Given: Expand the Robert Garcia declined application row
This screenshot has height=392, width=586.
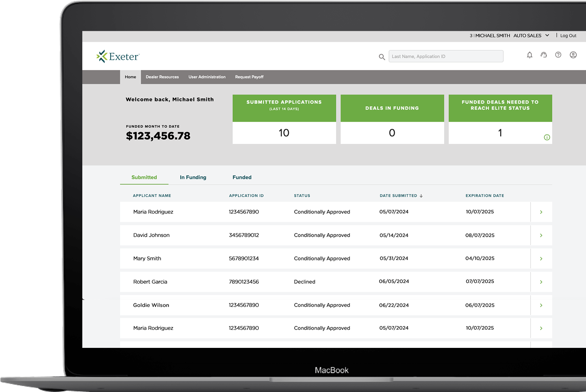Looking at the screenshot, I should (541, 282).
